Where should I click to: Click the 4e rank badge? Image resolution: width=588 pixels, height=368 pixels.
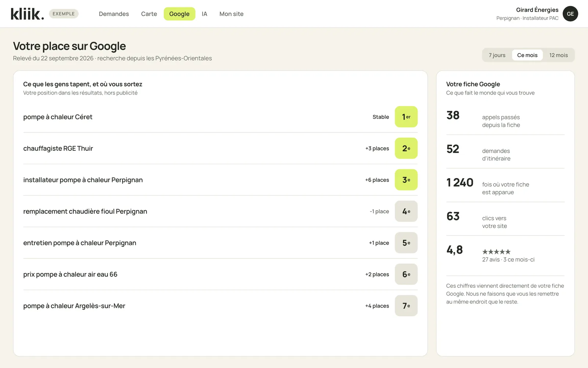coord(406,211)
